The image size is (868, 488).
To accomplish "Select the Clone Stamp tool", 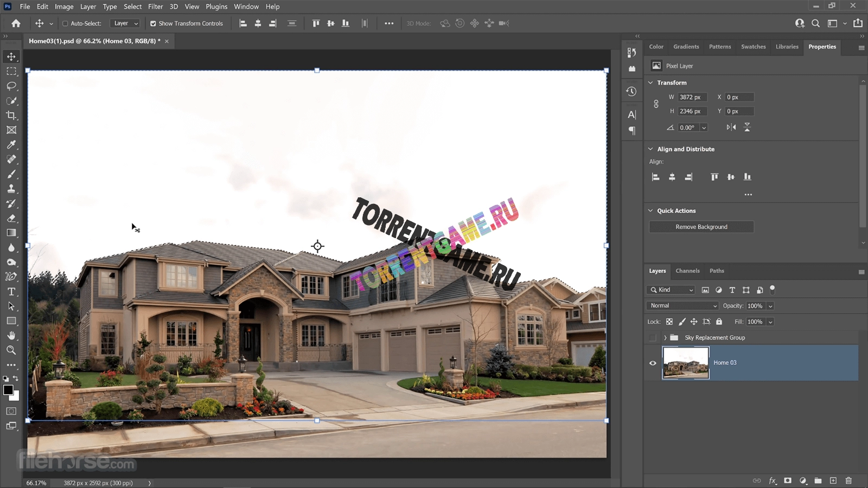I will point(11,189).
